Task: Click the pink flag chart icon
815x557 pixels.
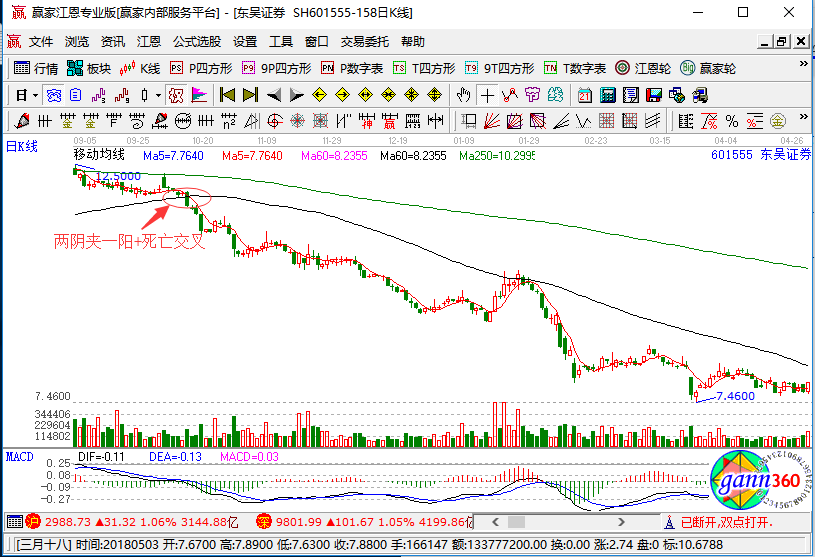Action: (x=199, y=95)
